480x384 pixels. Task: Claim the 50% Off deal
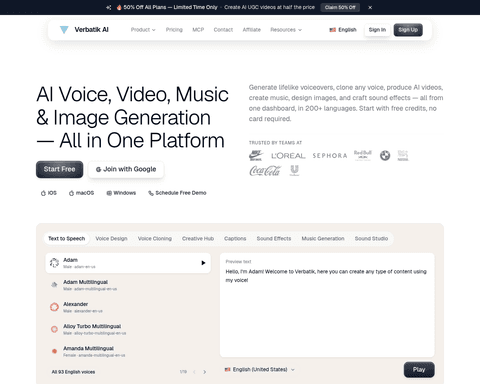[x=340, y=7]
